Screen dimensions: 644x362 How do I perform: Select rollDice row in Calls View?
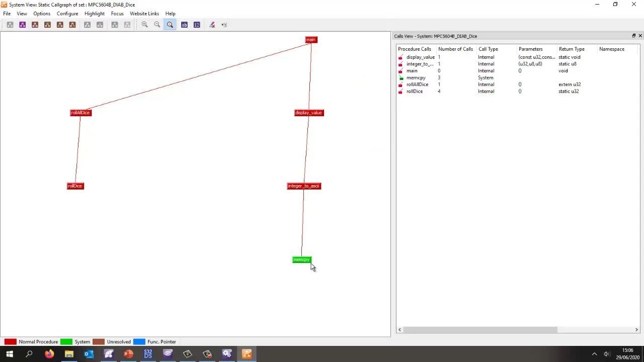tap(518, 92)
